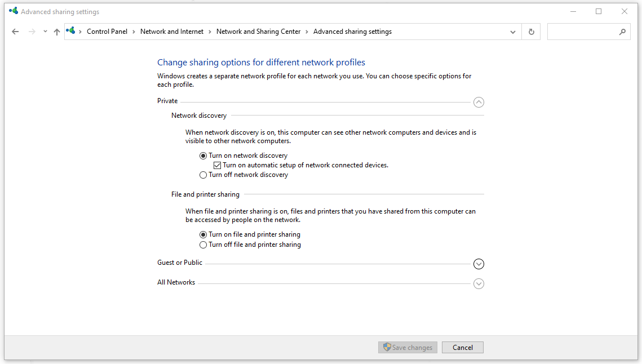Click the address bar refresh icon

tap(531, 32)
